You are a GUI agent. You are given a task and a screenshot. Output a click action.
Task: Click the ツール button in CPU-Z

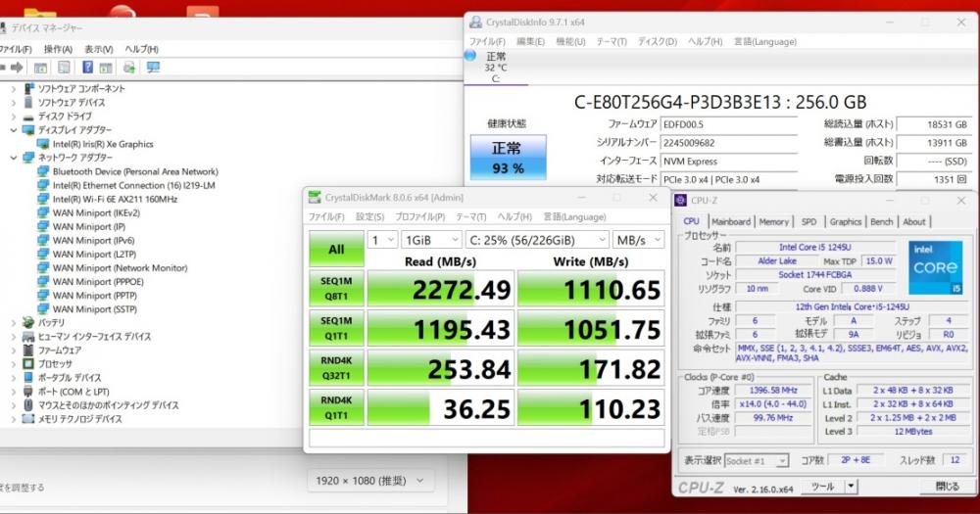(x=822, y=486)
